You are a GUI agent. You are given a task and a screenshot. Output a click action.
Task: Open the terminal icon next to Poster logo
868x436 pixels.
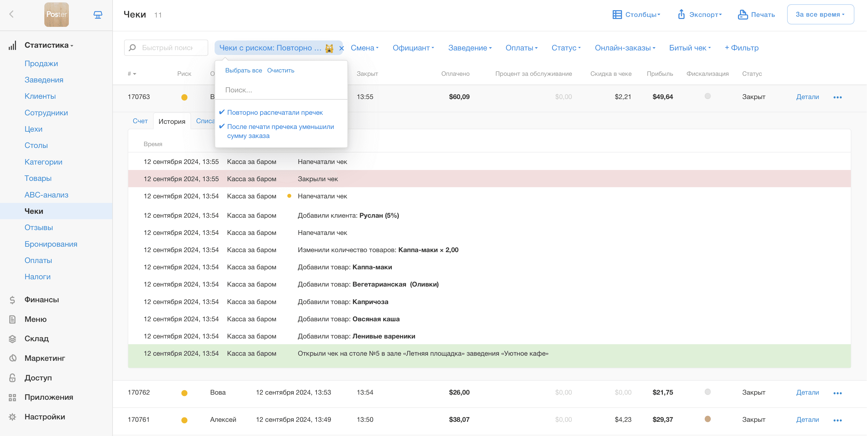(x=98, y=14)
